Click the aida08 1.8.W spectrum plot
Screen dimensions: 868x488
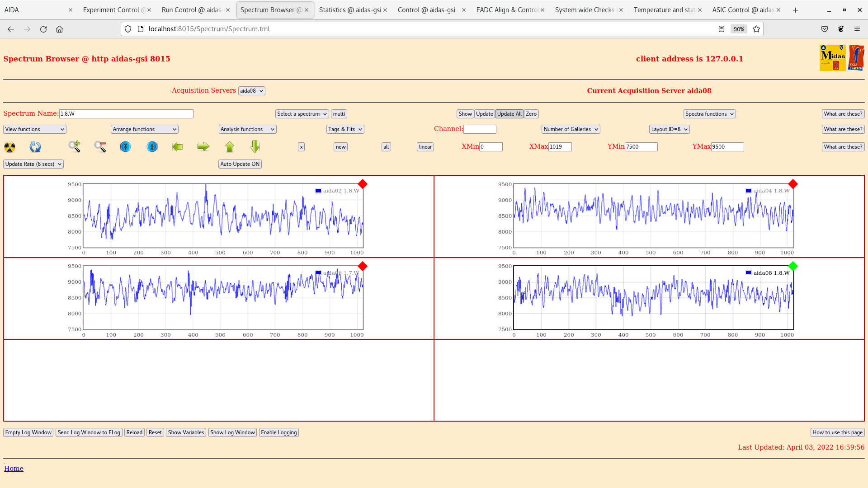(654, 298)
